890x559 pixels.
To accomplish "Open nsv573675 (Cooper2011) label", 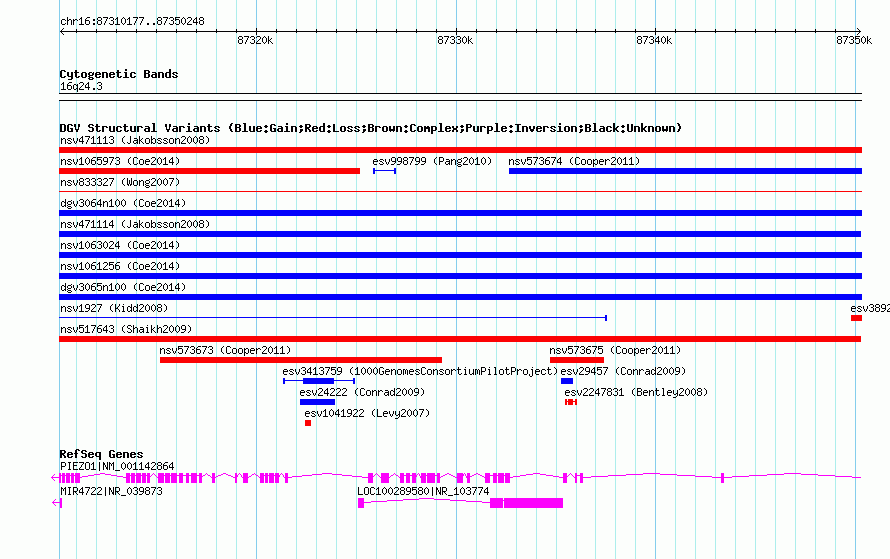I will point(615,350).
